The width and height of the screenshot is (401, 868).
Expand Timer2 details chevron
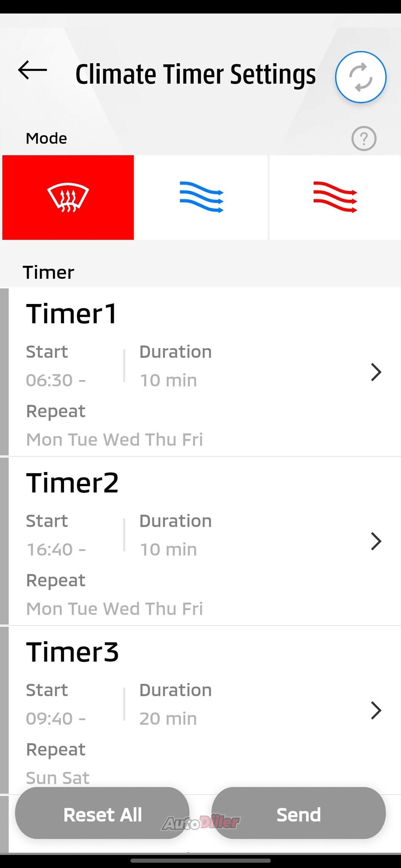[376, 541]
